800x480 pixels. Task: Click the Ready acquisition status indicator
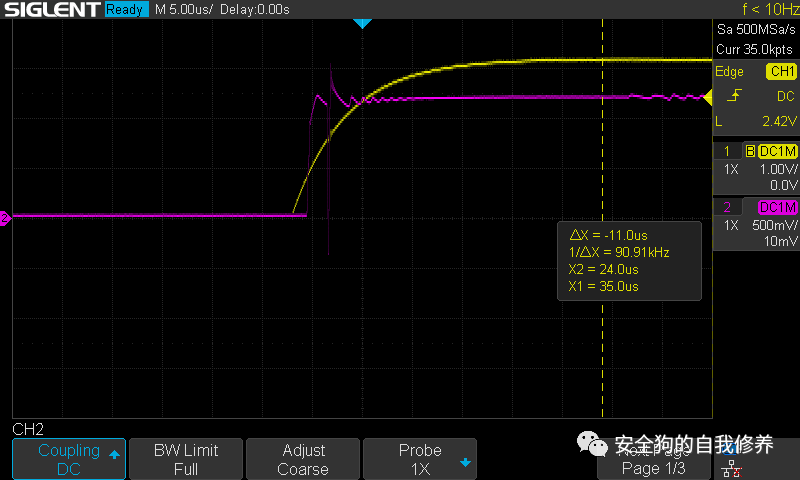[126, 9]
